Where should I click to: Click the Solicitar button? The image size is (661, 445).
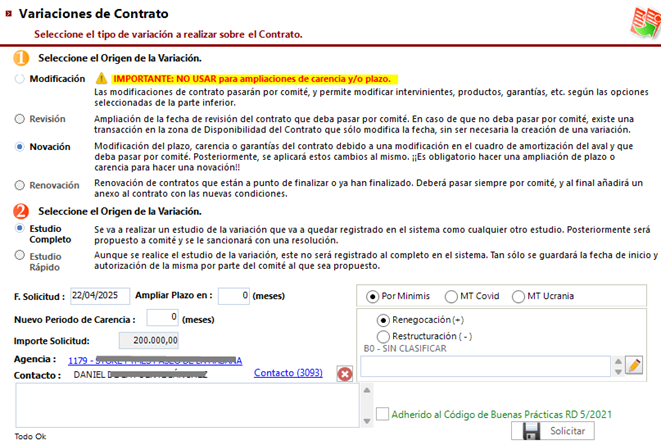point(553,431)
